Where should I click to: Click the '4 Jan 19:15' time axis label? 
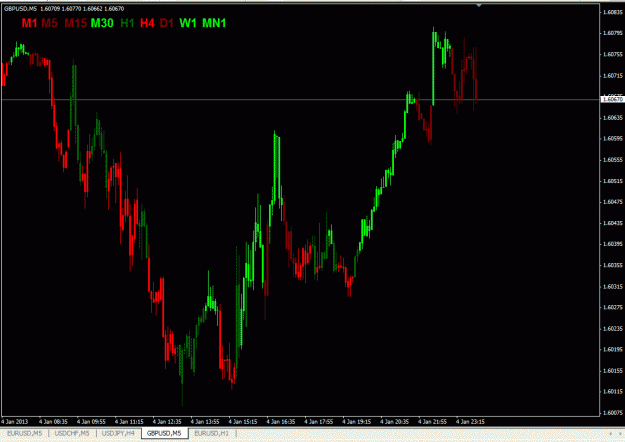click(356, 422)
